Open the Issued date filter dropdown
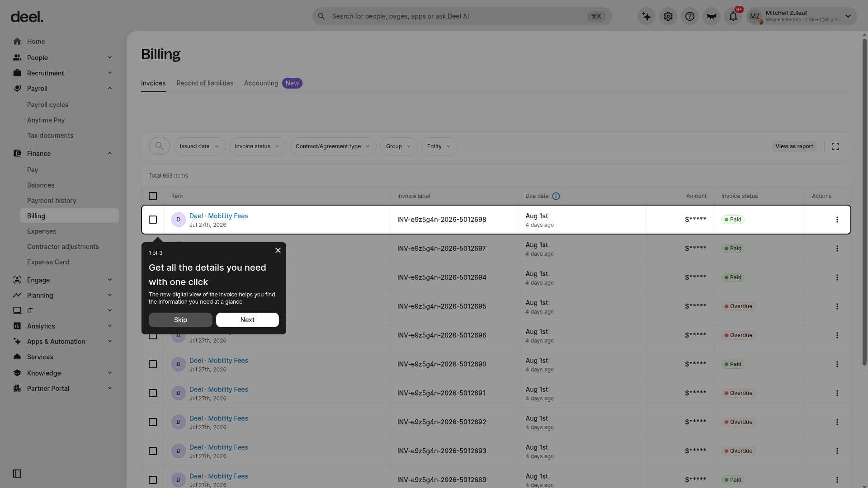Image resolution: width=868 pixels, height=488 pixels. pos(199,146)
